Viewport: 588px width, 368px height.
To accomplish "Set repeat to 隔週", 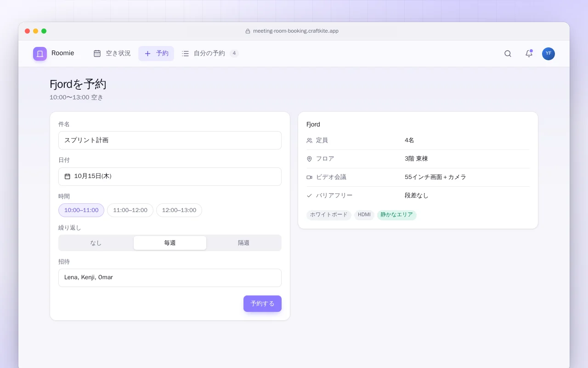I will pos(243,243).
